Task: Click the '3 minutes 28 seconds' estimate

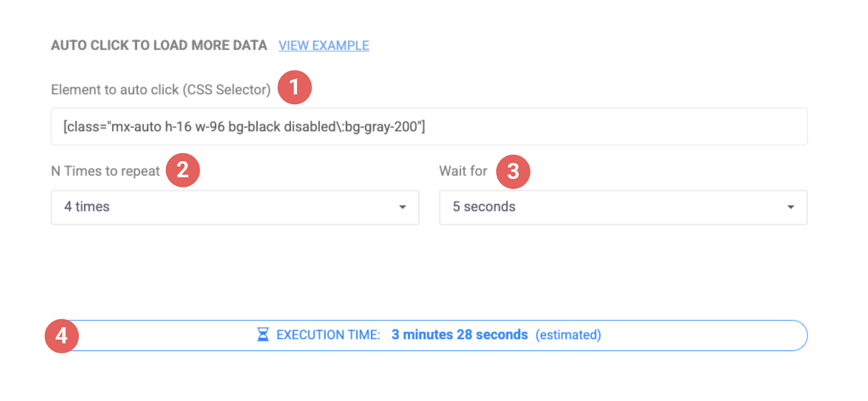Action: tap(459, 335)
